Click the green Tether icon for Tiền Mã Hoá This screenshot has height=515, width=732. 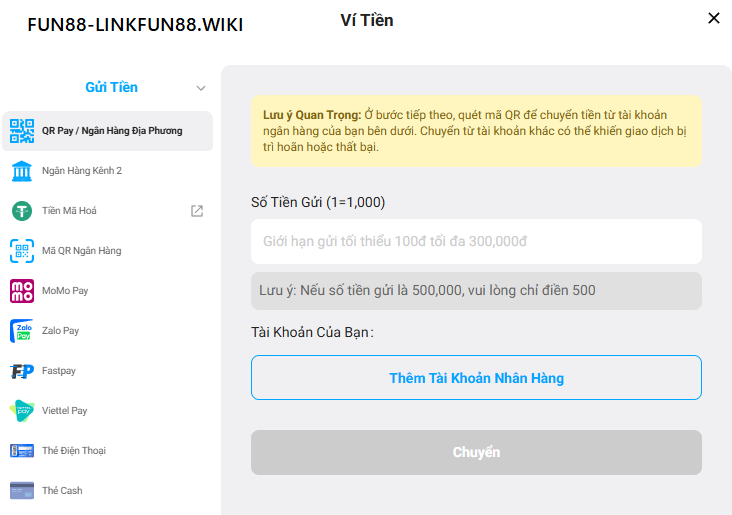coord(22,211)
